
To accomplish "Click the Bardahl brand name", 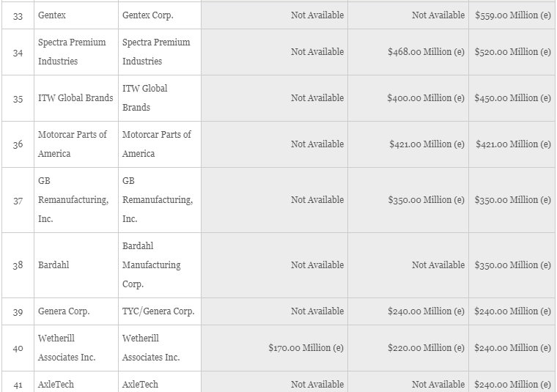I will click(54, 265).
